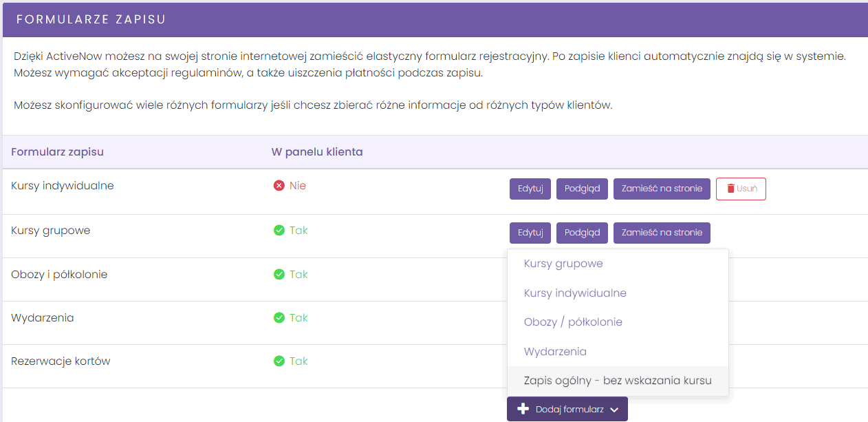Click the green checkmark icon for Kursy grupowe

[x=279, y=231]
